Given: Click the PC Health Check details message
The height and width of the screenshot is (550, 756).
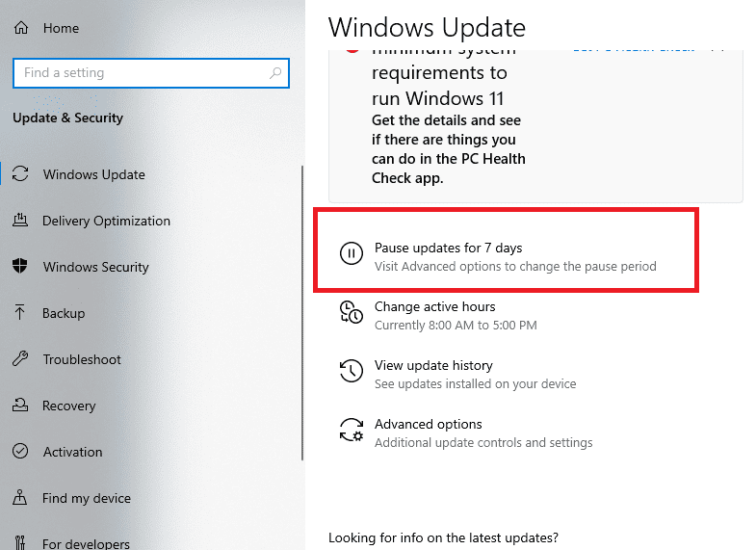Looking at the screenshot, I should (x=449, y=149).
